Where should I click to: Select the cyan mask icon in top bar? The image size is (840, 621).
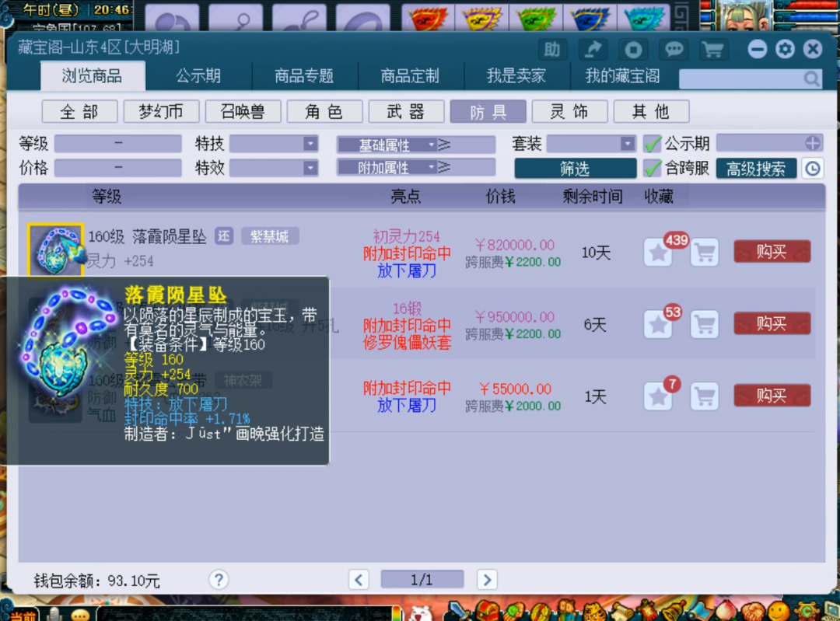[644, 18]
